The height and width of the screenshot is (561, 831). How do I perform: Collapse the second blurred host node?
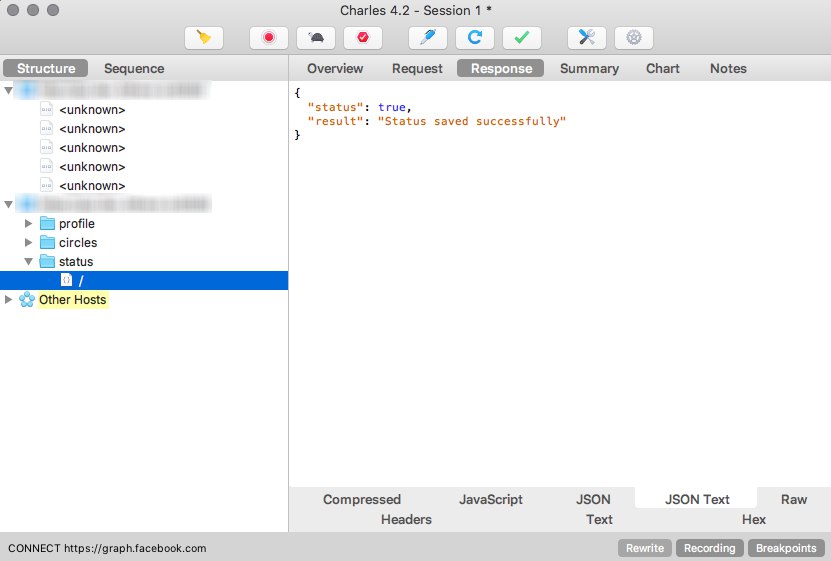(8, 204)
